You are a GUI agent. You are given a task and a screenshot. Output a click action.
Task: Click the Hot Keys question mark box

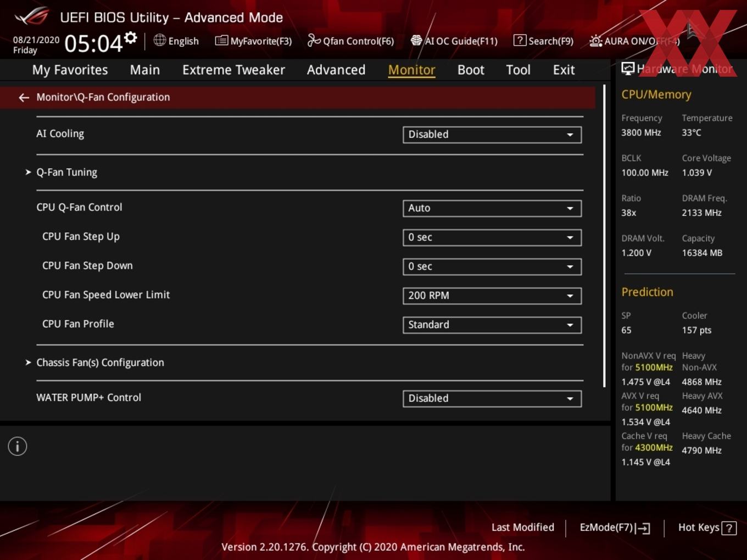[729, 528]
